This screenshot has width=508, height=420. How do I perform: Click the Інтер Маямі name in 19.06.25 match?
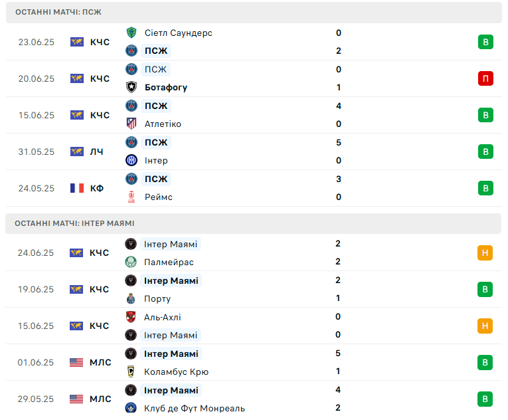171,280
